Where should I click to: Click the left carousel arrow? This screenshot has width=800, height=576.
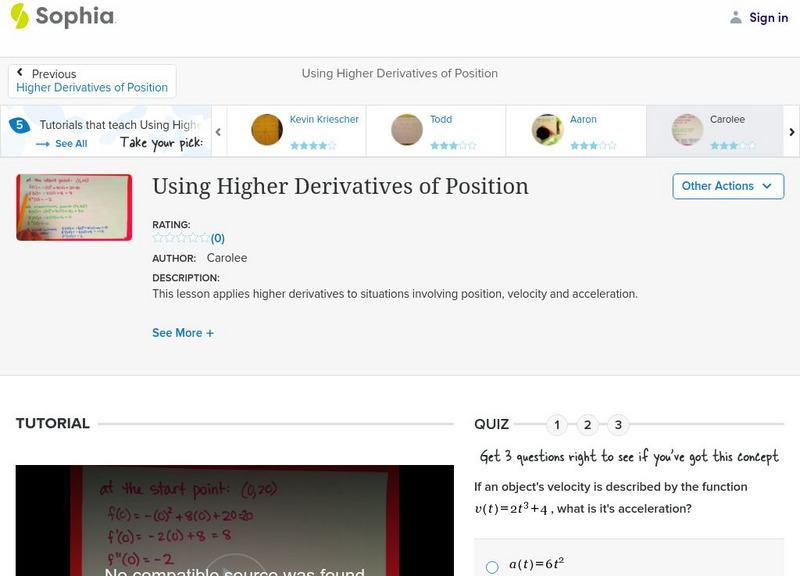point(218,130)
